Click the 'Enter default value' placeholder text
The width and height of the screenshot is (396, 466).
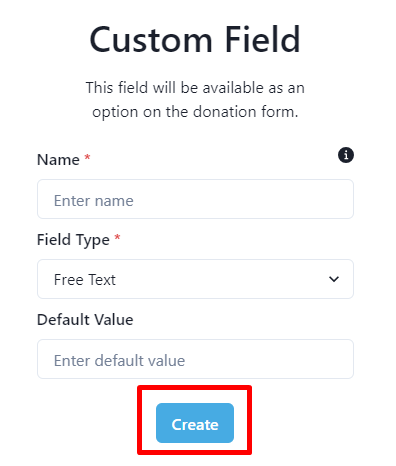point(119,361)
